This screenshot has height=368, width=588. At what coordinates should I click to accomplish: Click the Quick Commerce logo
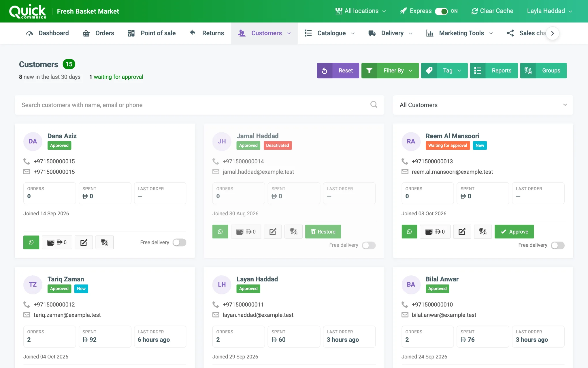point(28,12)
